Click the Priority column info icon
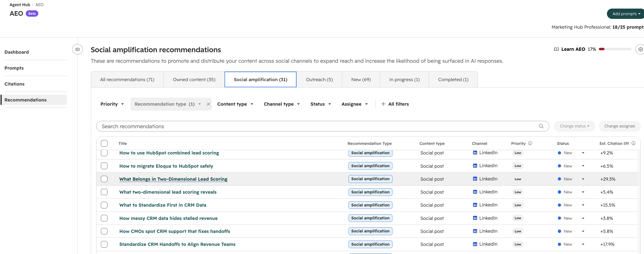The image size is (644, 254). [x=530, y=143]
